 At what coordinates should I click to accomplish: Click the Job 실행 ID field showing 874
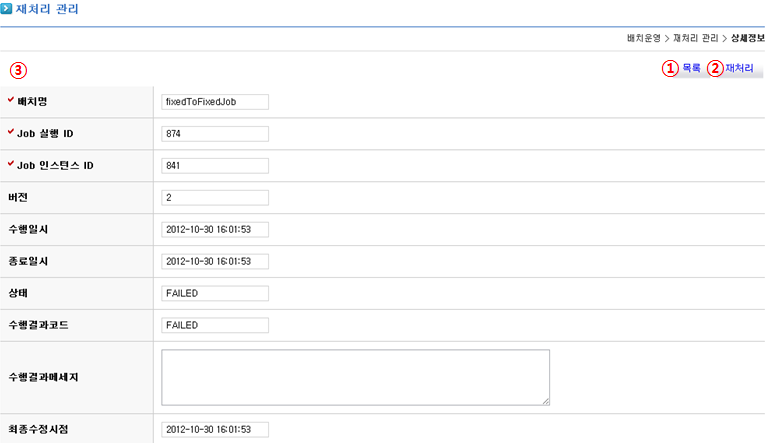[215, 134]
